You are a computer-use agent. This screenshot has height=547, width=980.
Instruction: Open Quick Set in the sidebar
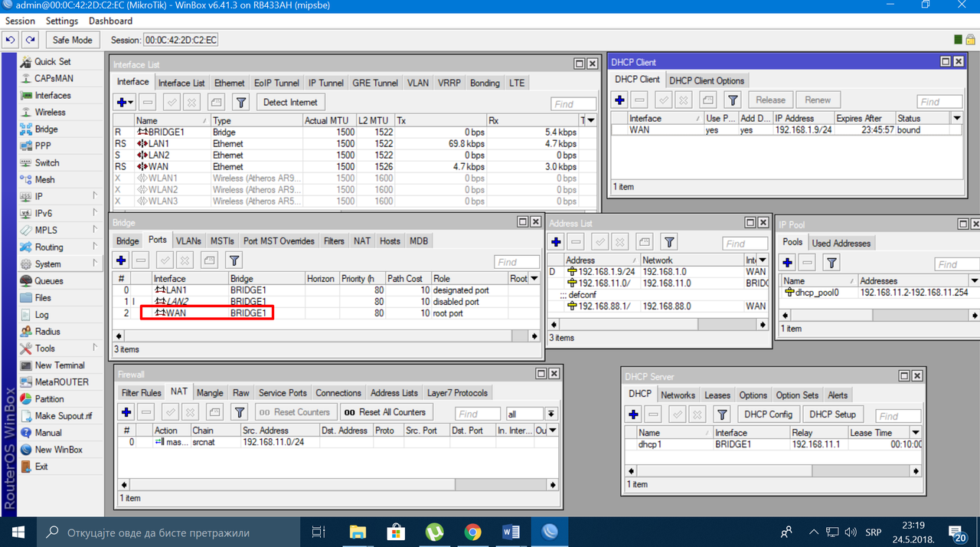(x=52, y=61)
